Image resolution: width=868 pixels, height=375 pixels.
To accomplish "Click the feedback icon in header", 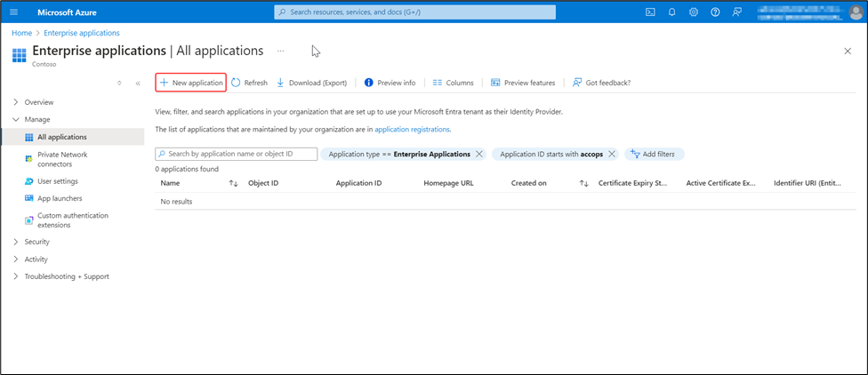I will pyautogui.click(x=736, y=12).
